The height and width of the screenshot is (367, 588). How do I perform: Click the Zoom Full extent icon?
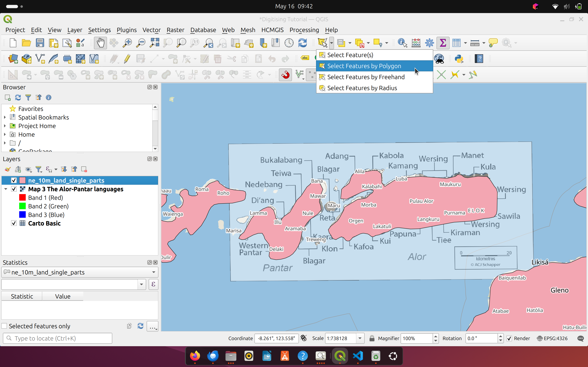tap(154, 43)
